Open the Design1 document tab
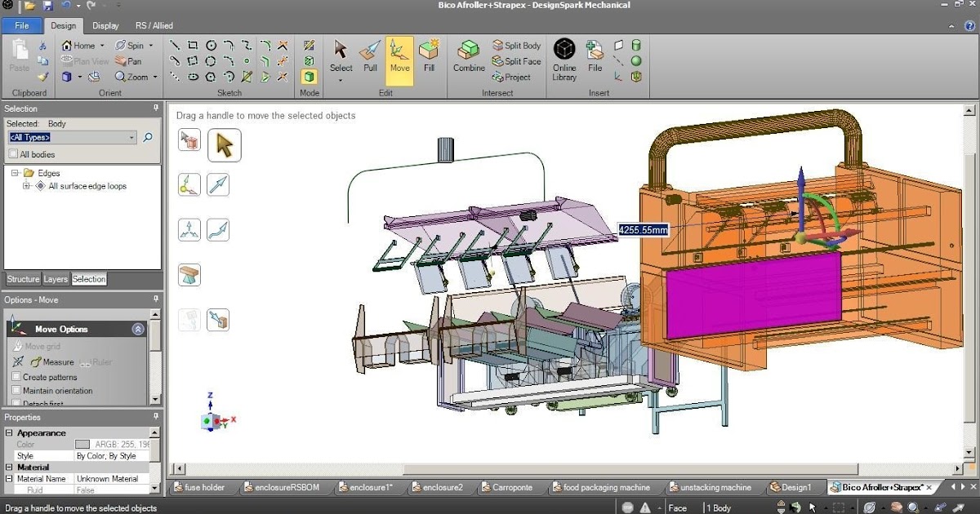Image resolution: width=980 pixels, height=514 pixels. pyautogui.click(x=791, y=487)
